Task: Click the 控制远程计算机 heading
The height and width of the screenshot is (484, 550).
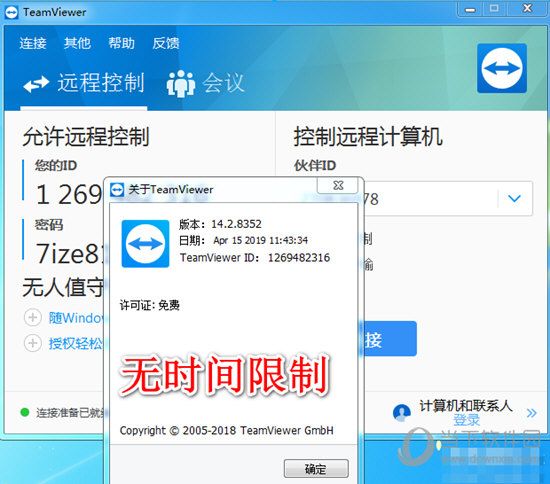Action: point(368,136)
